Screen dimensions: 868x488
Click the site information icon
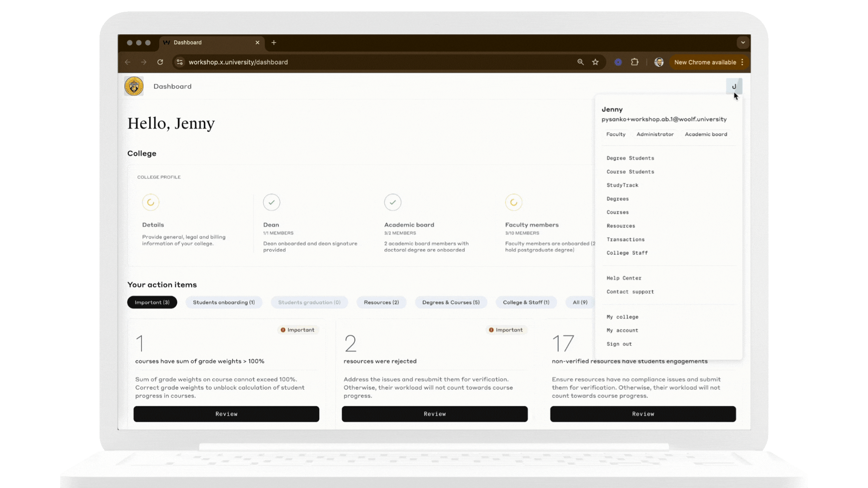(180, 62)
